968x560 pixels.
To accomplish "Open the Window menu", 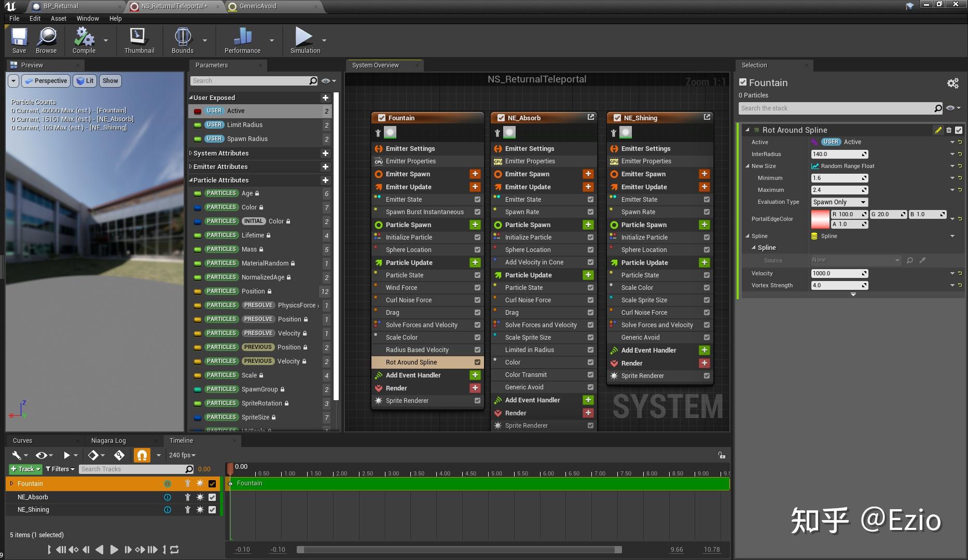I will click(x=87, y=18).
